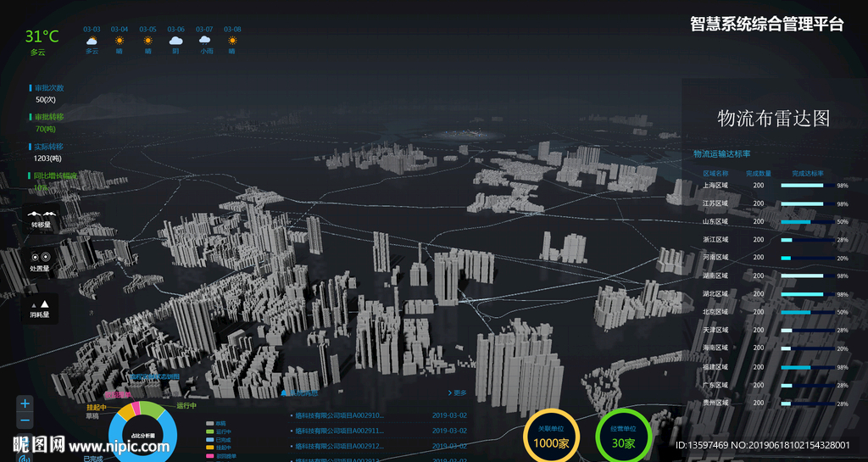
Task: Click the 20% value in the 海南区域 row
Action: pos(843,348)
